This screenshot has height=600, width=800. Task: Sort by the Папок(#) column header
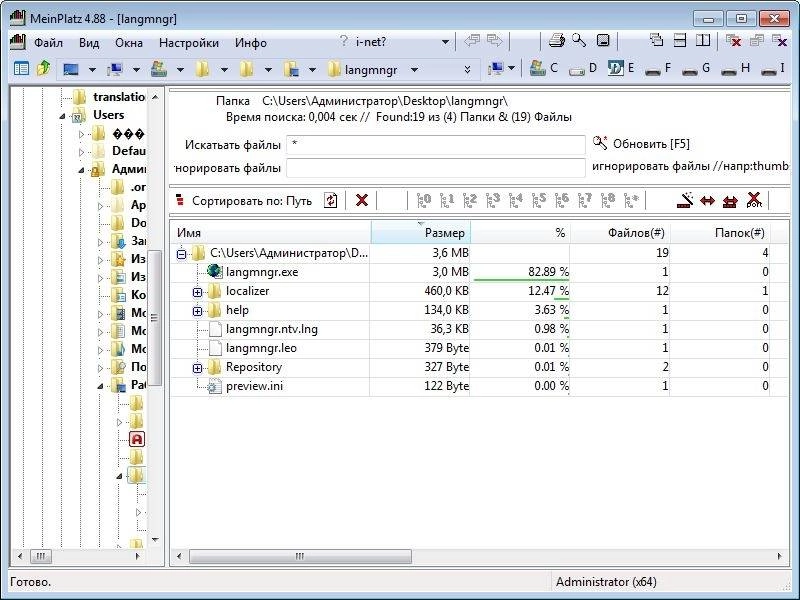720,233
